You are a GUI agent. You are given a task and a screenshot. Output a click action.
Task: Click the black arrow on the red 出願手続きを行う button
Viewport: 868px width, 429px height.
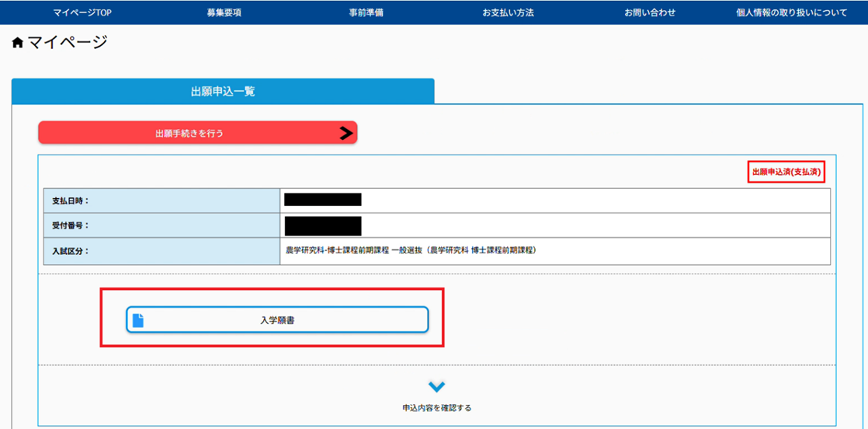tap(346, 133)
